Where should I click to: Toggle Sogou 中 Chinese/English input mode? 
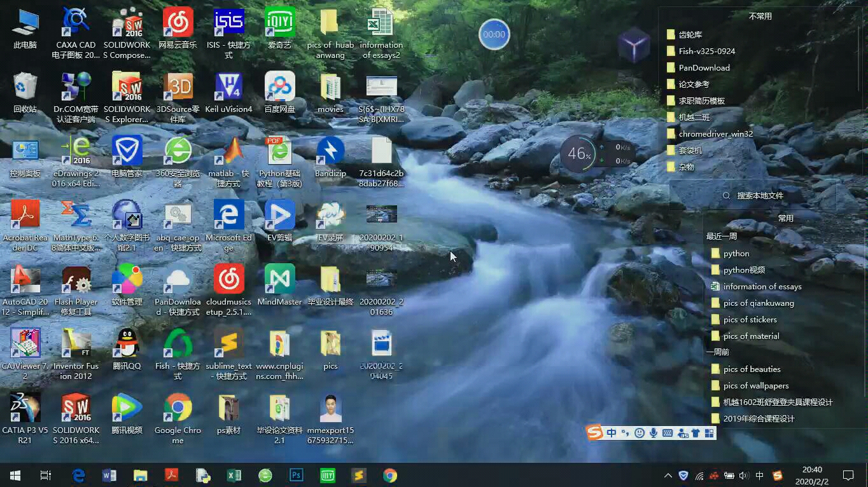[x=612, y=433]
